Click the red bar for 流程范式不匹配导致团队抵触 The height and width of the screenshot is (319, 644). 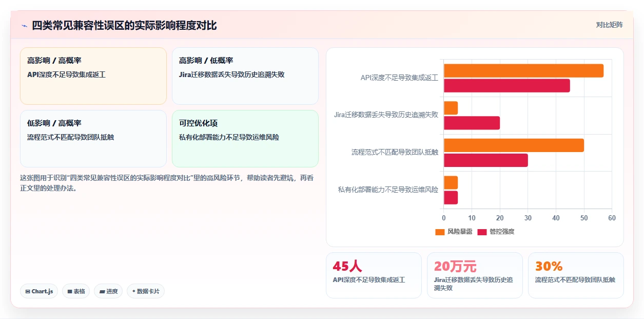(x=486, y=160)
